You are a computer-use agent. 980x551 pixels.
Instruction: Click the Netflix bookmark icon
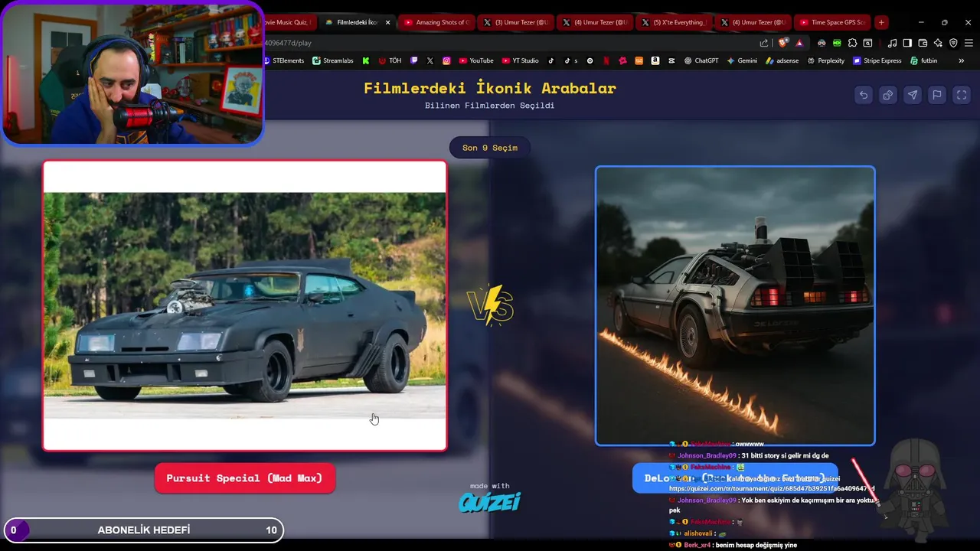[606, 60]
